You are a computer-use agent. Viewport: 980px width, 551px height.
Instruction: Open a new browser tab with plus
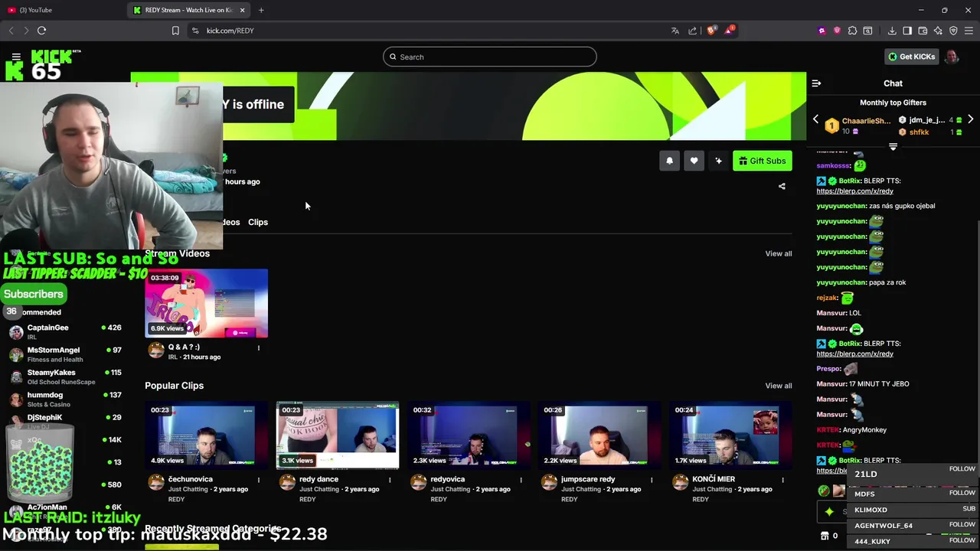261,10
